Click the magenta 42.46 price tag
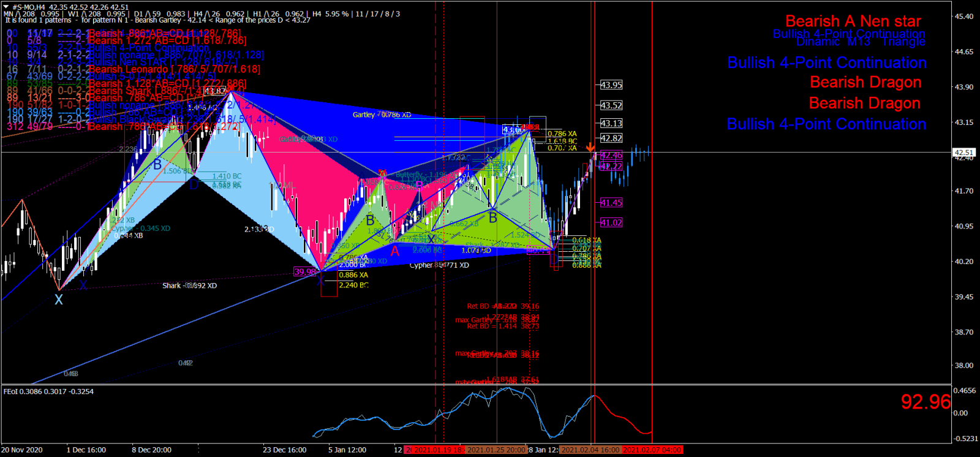 click(611, 156)
